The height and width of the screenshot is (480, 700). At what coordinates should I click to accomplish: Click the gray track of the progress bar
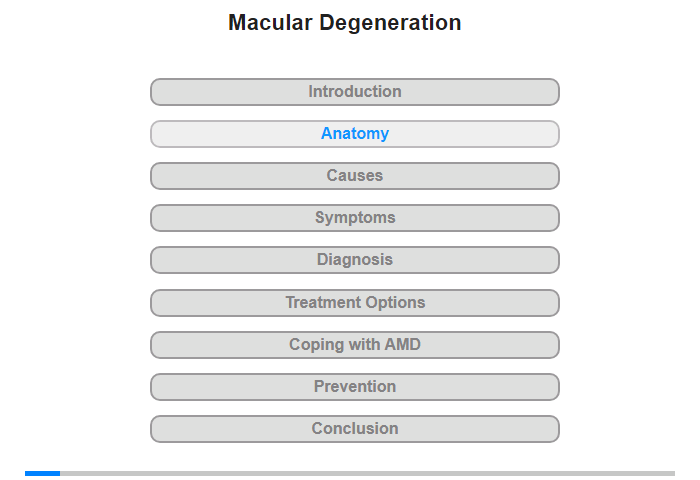coord(367,473)
